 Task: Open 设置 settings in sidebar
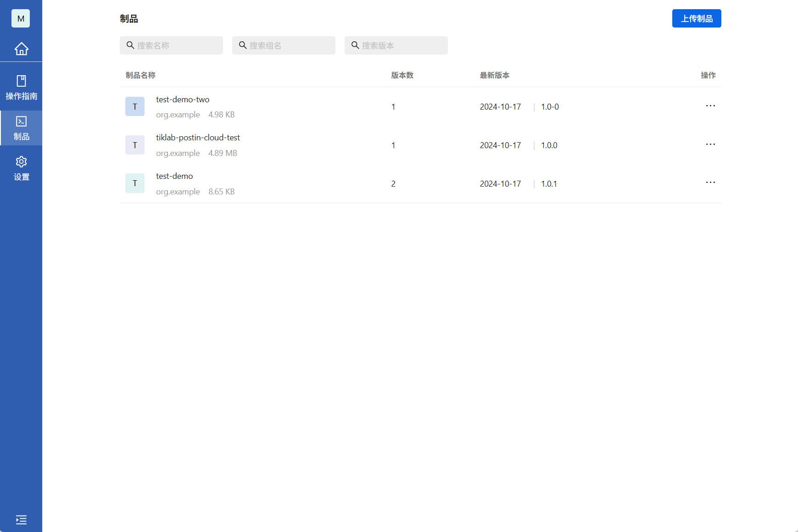[21, 168]
